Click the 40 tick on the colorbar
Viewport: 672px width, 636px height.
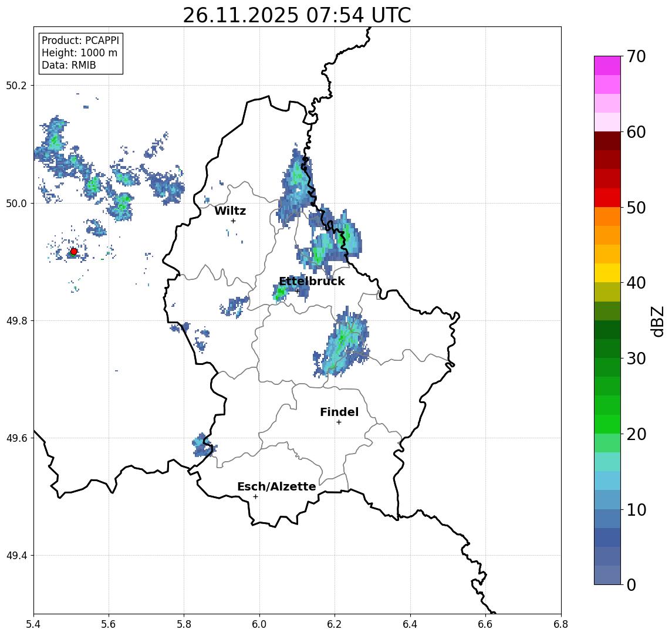click(636, 283)
